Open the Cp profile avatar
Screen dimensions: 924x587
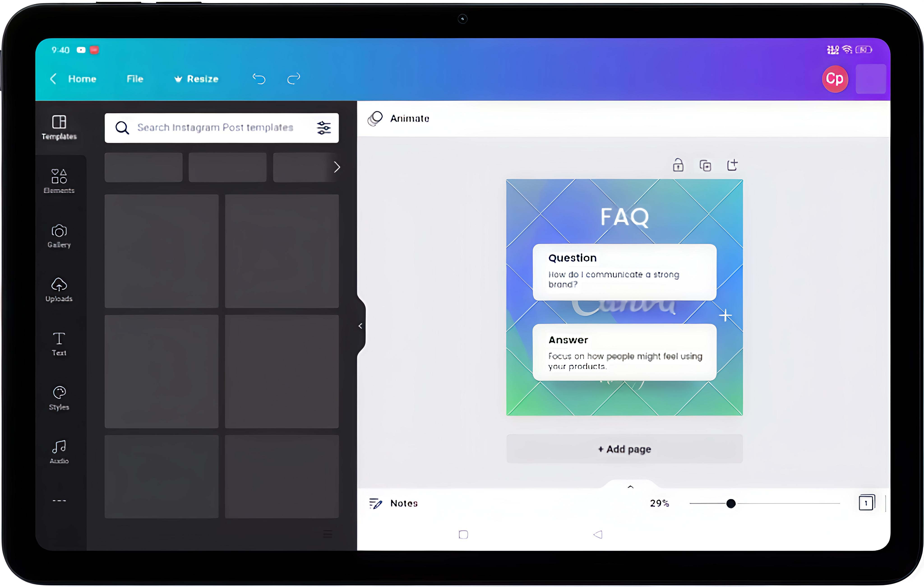click(835, 79)
